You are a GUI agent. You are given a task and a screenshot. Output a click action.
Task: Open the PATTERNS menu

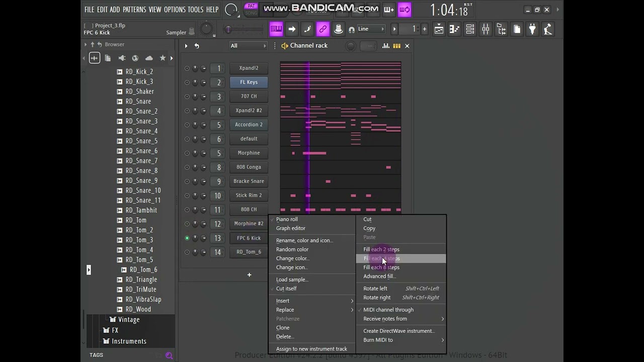pyautogui.click(x=134, y=10)
